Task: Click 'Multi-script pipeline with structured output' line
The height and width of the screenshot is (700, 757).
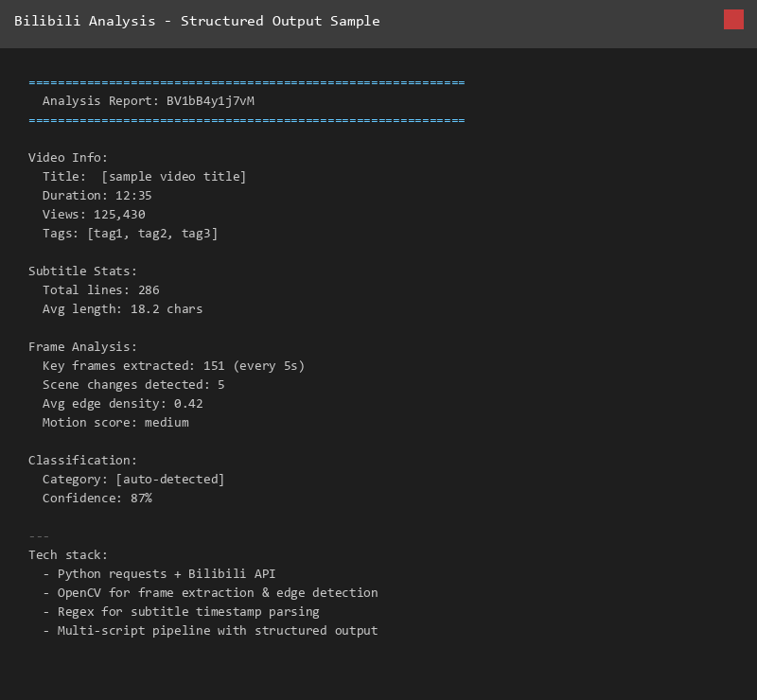Action: (218, 631)
